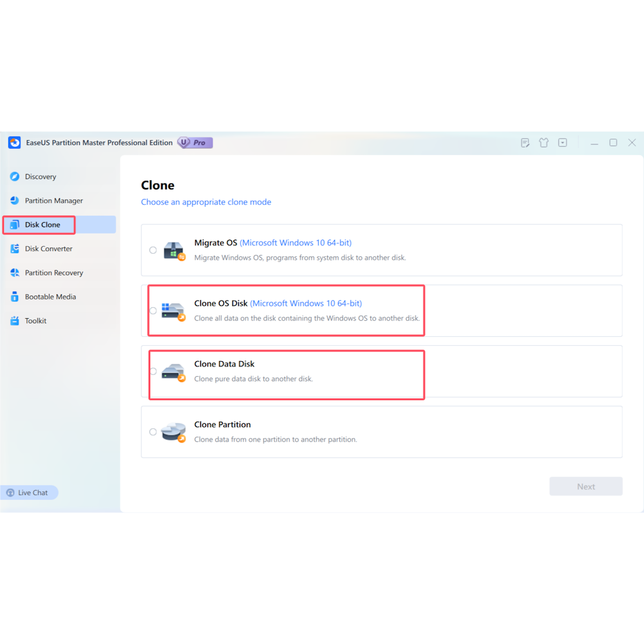Select the Migrate OS radio button
Image resolution: width=644 pixels, height=644 pixels.
[153, 250]
